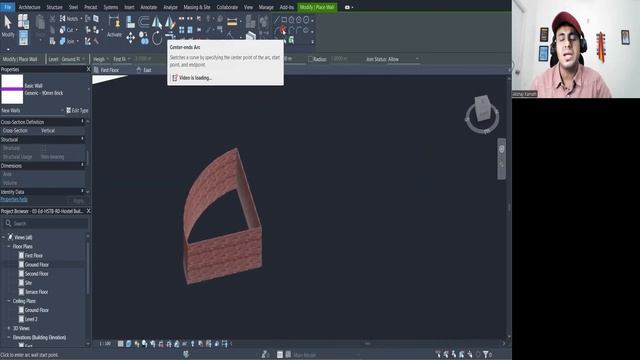Click the Project Browser vertical scrollbar
Image resolution: width=640 pixels, height=360 pixels.
[x=87, y=269]
